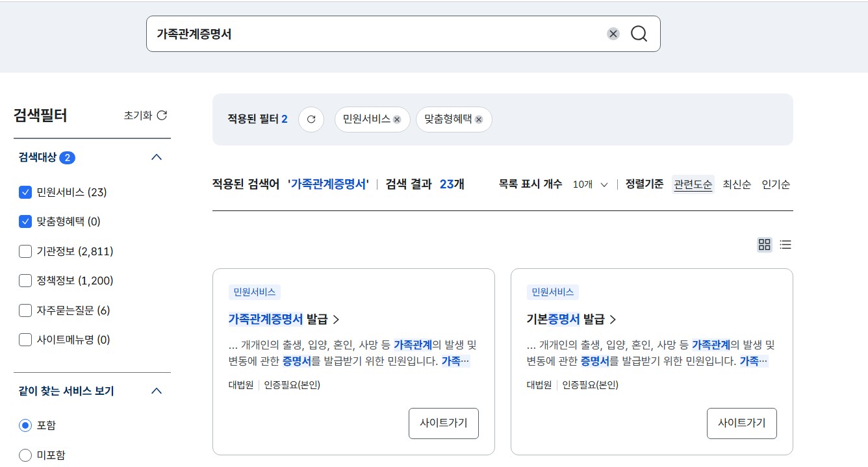Collapse the 검색대상 section chevron
The image size is (868, 467).
156,157
